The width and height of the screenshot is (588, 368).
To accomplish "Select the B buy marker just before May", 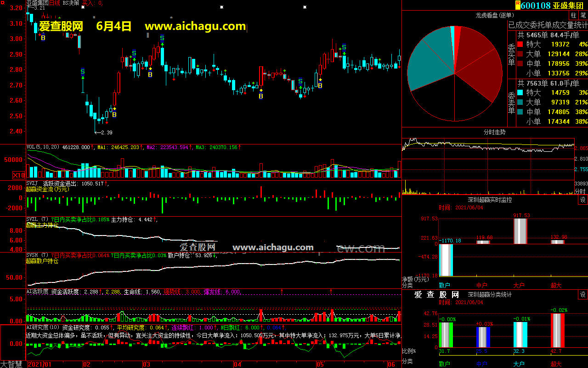I will [320, 85].
